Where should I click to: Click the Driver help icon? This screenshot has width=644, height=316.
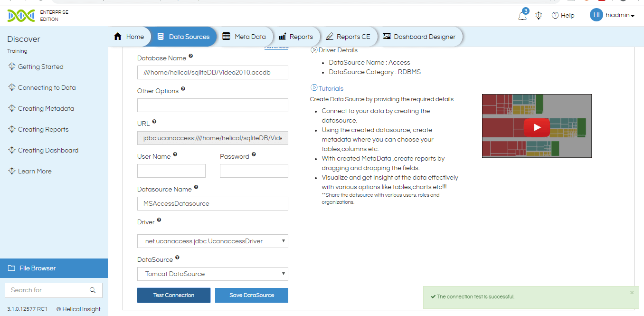tap(159, 220)
